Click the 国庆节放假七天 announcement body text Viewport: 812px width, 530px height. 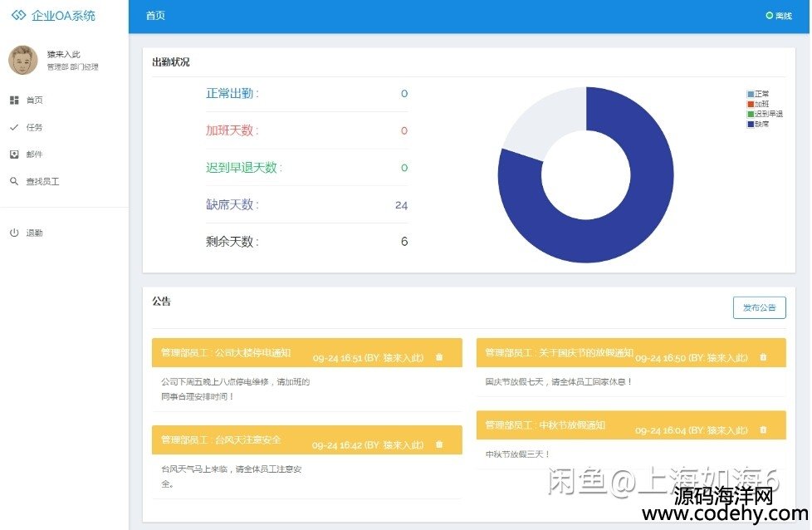pyautogui.click(x=558, y=382)
